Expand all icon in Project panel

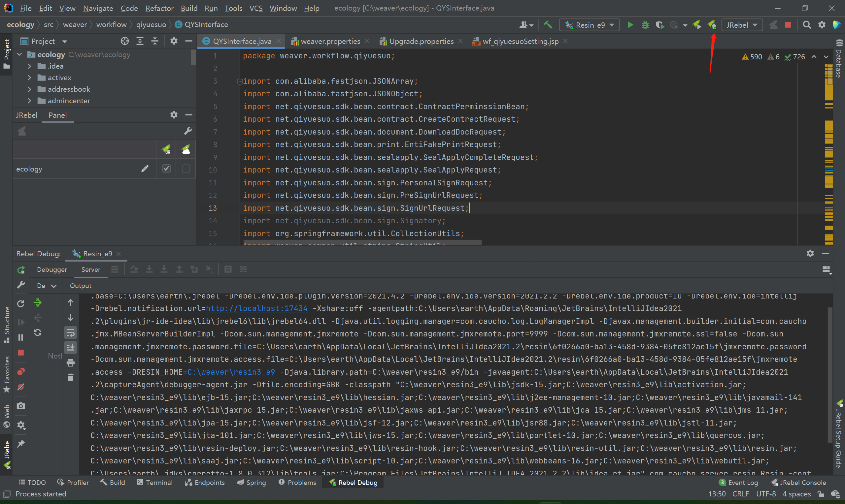[x=140, y=41]
